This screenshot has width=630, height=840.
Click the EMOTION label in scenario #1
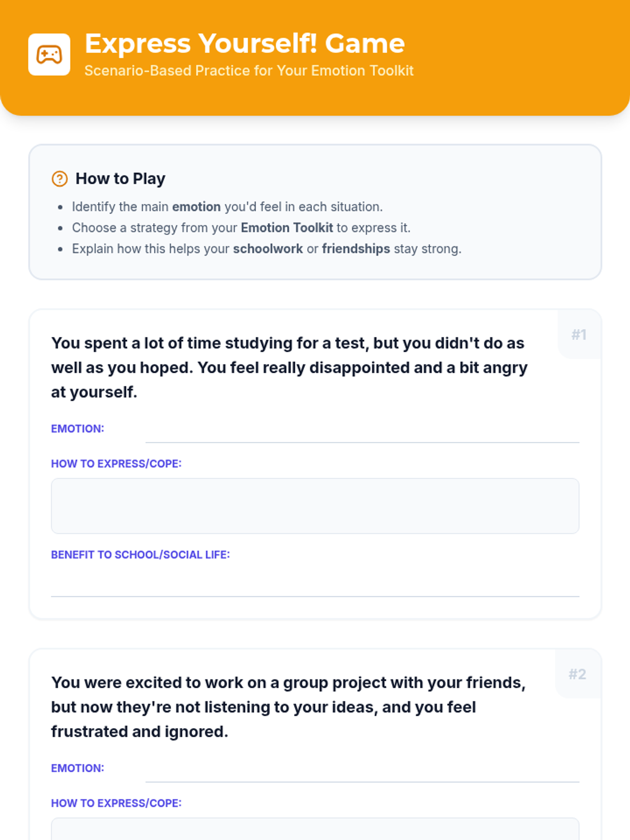pyautogui.click(x=77, y=429)
